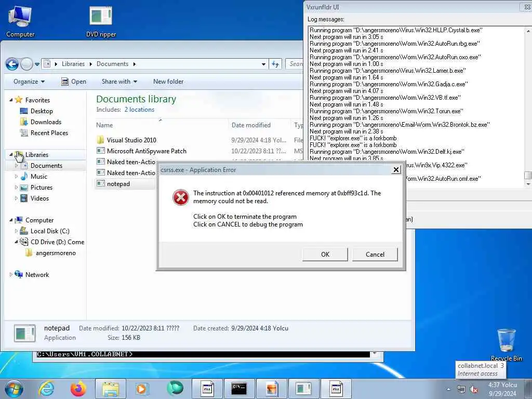Open the DVD ripper desktop icon
The height and width of the screenshot is (399, 532).
point(101,21)
